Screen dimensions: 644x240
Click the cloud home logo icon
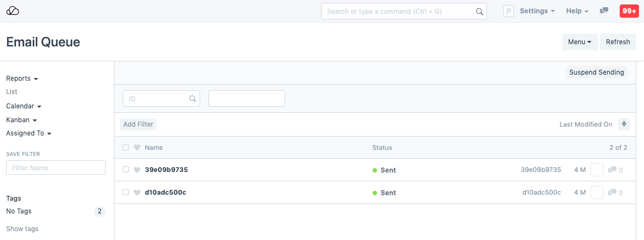(13, 11)
